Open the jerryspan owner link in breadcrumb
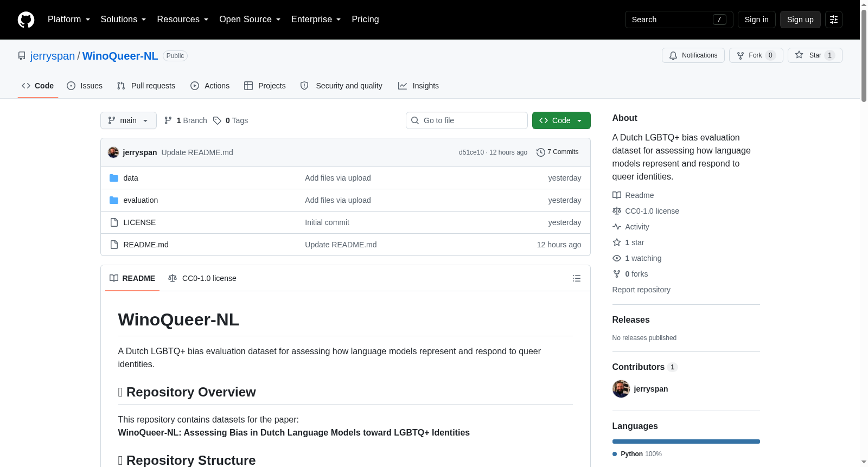Viewport: 868px width, 467px height. point(53,56)
